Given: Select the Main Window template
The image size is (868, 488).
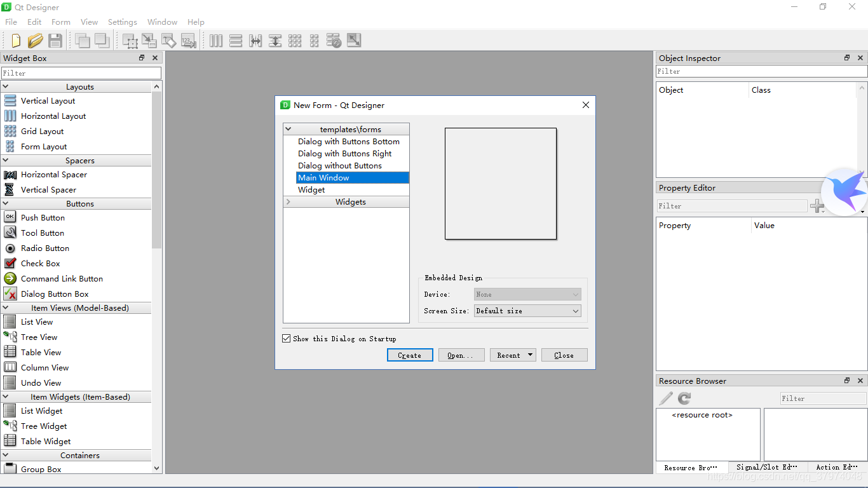Looking at the screenshot, I should (x=353, y=177).
